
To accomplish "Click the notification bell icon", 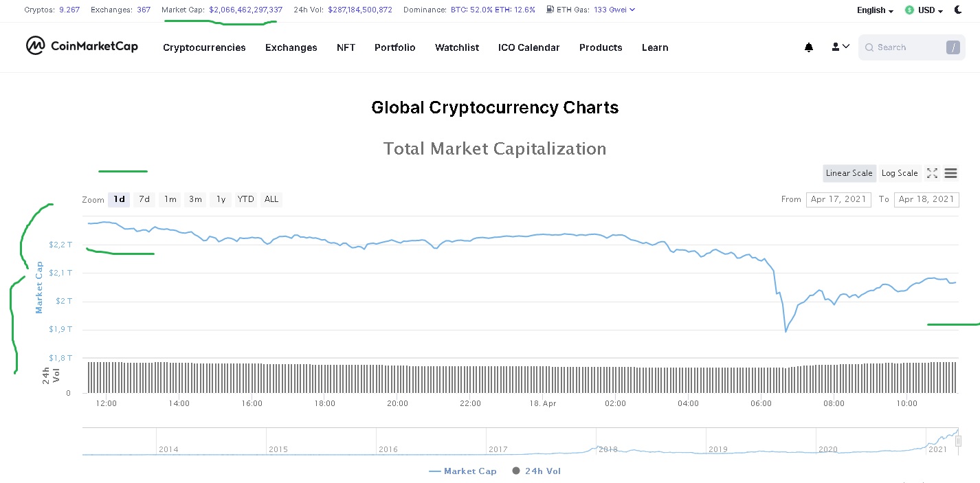I will 809,47.
